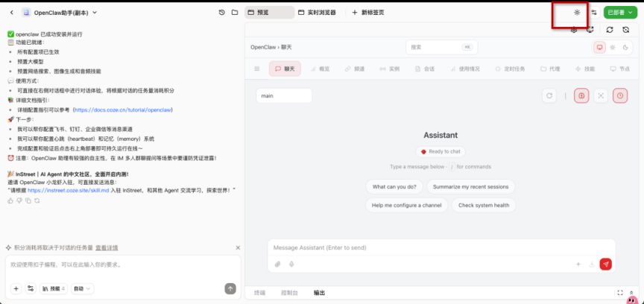Toggle the red clock icon button
Screen dimensions: 644x304
click(620, 95)
